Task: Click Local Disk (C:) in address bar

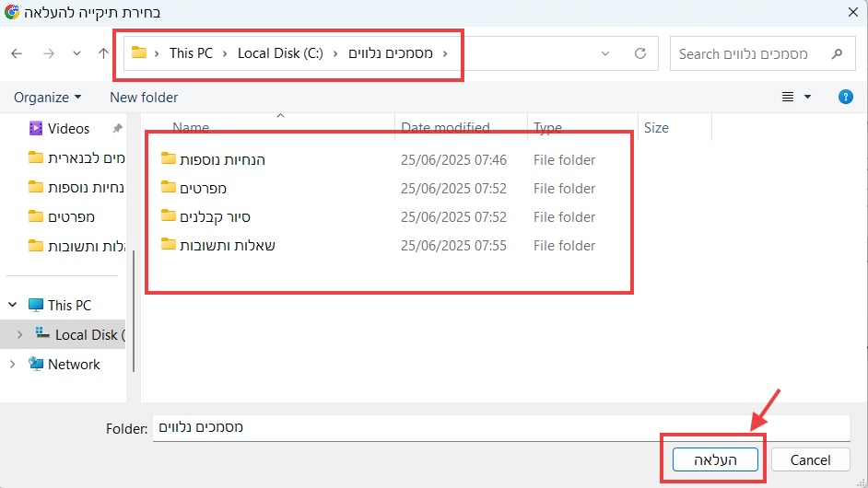Action: tap(279, 53)
